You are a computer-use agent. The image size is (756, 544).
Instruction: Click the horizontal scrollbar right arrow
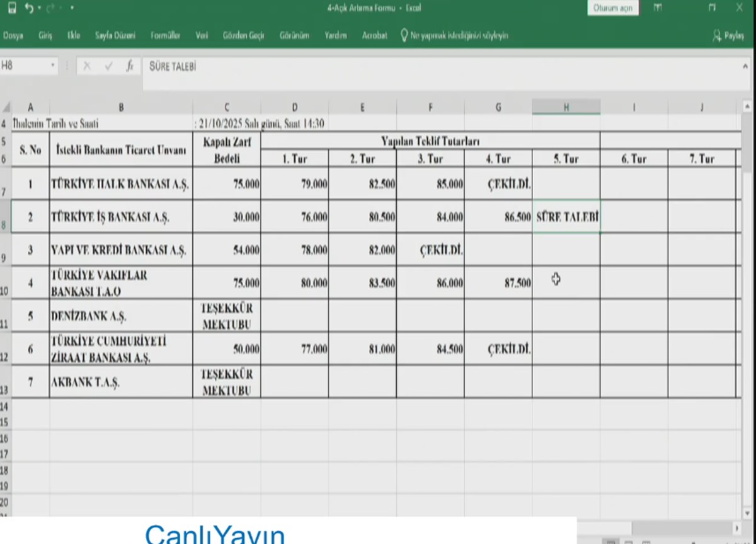(x=736, y=527)
